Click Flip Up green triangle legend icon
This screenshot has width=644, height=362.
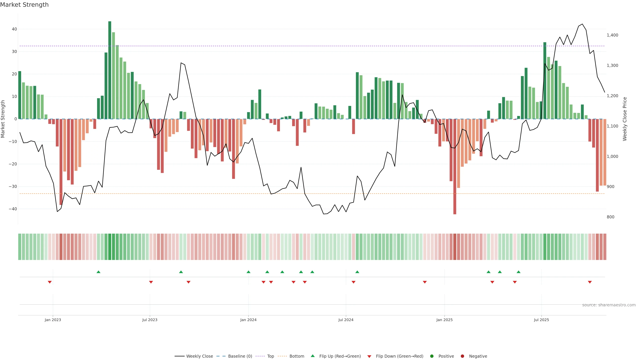pyautogui.click(x=312, y=356)
